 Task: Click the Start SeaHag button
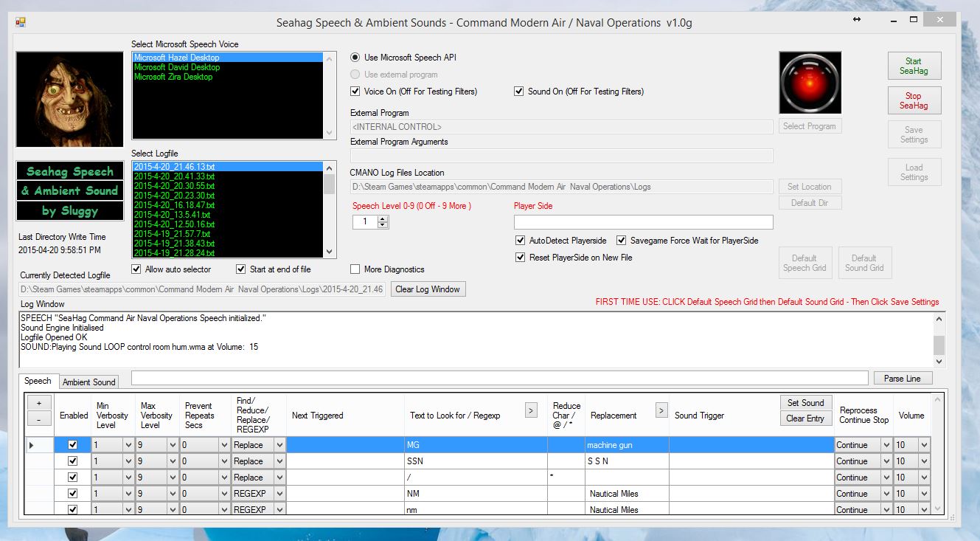914,66
